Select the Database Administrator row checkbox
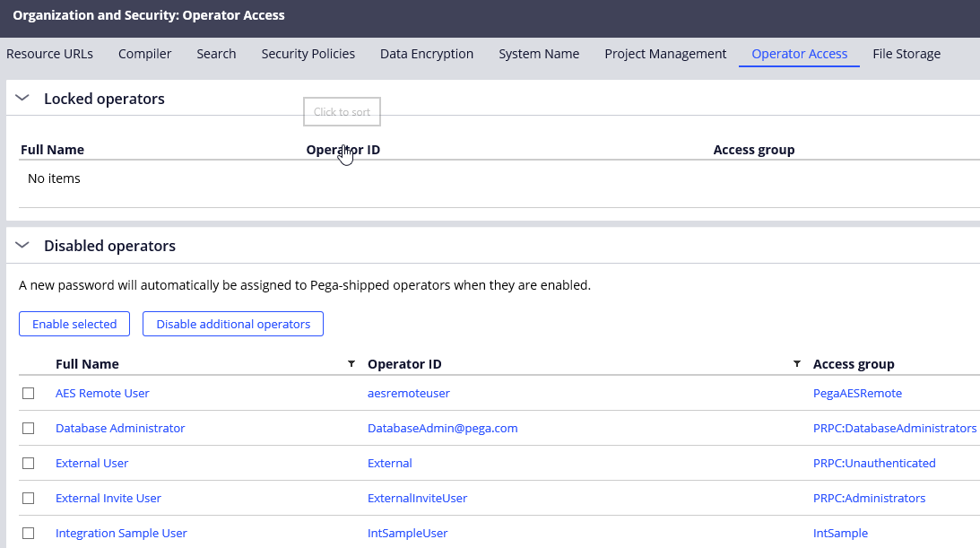This screenshot has width=980, height=548. [x=29, y=428]
